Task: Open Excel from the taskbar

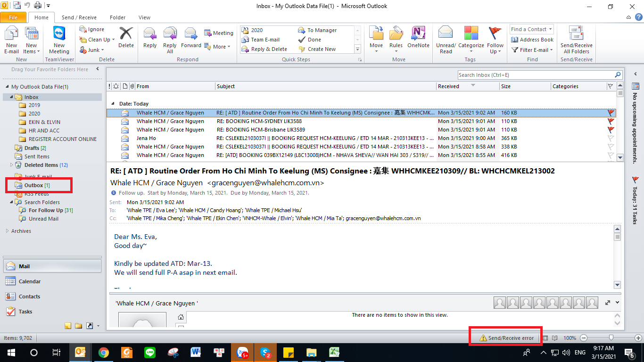Action: tap(335, 352)
